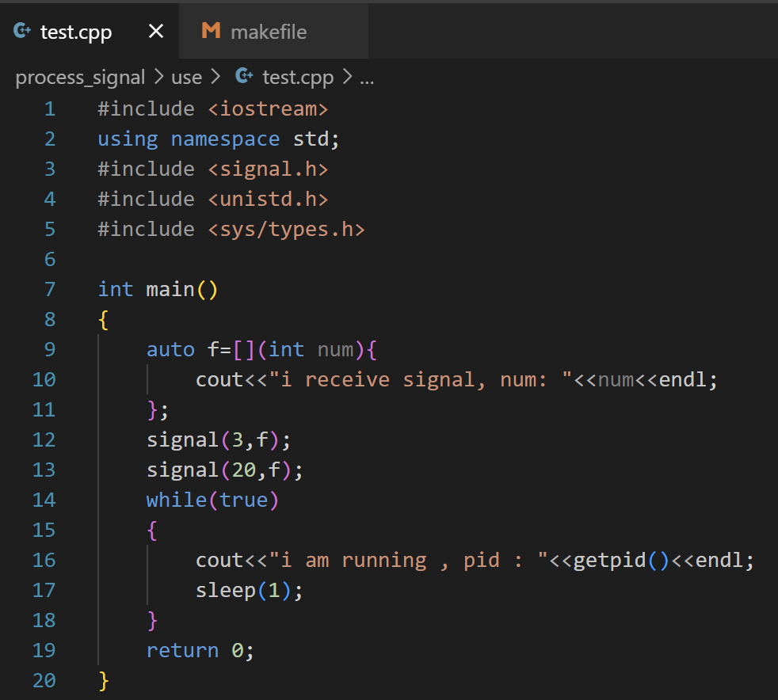The width and height of the screenshot is (778, 700).
Task: Click the C++ file icon on test.cpp tab
Action: (22, 31)
